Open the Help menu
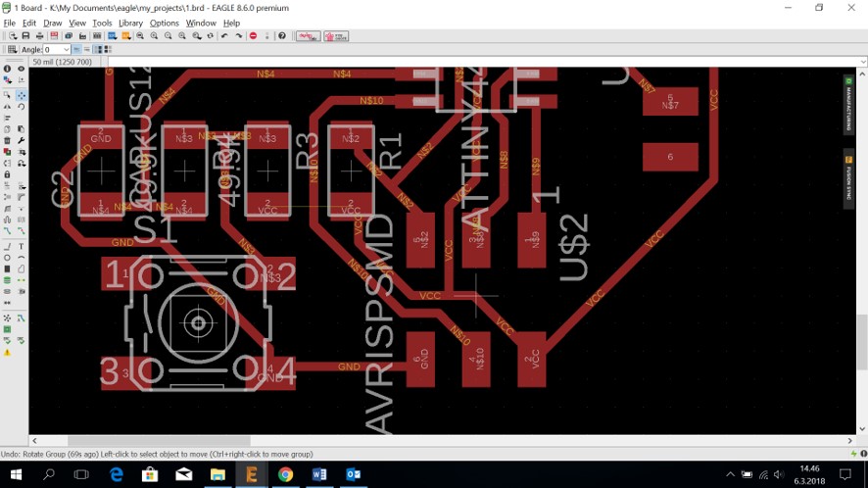The height and width of the screenshot is (488, 868). click(231, 23)
